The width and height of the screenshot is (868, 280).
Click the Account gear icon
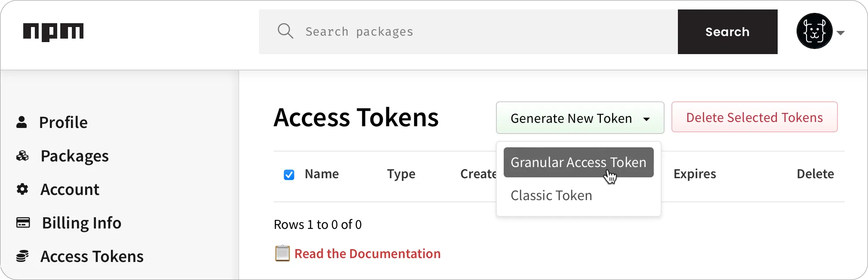22,189
